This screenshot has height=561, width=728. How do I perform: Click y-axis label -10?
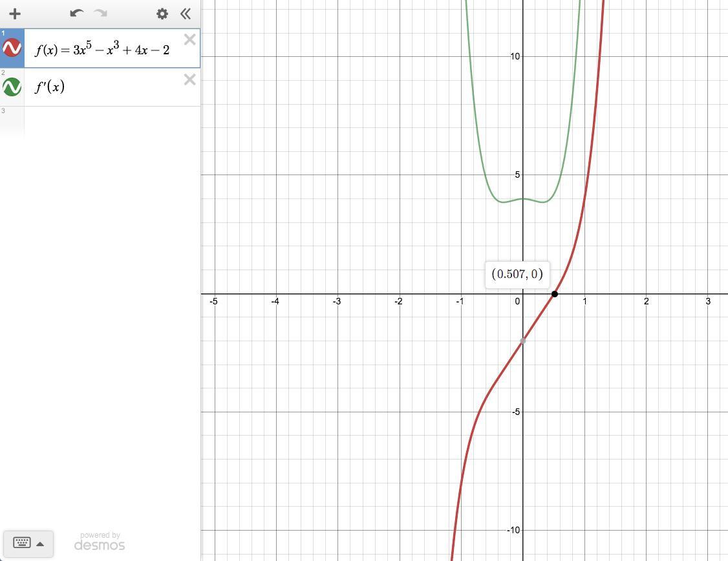[513, 531]
